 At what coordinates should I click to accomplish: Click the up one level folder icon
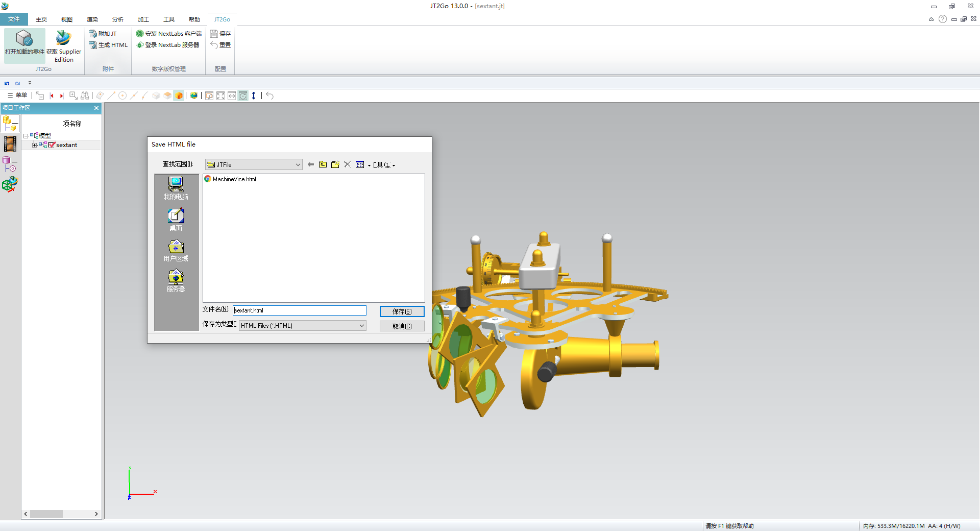point(323,164)
